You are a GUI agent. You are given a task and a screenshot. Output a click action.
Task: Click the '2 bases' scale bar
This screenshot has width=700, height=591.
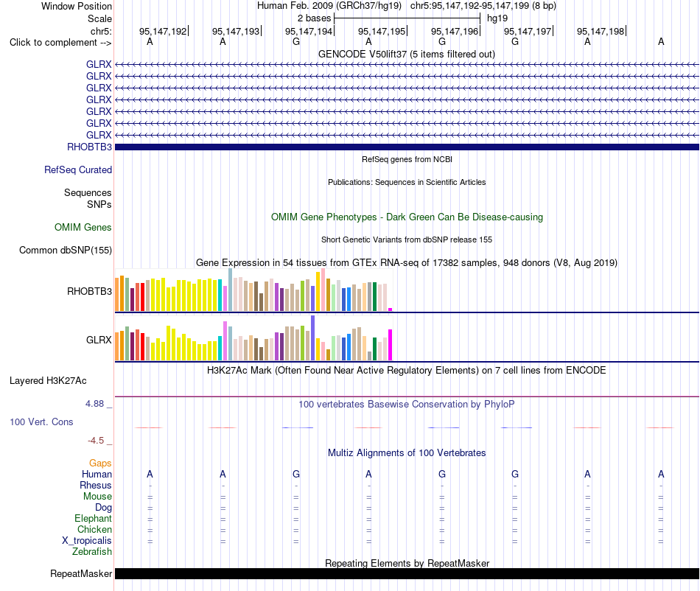coord(407,18)
